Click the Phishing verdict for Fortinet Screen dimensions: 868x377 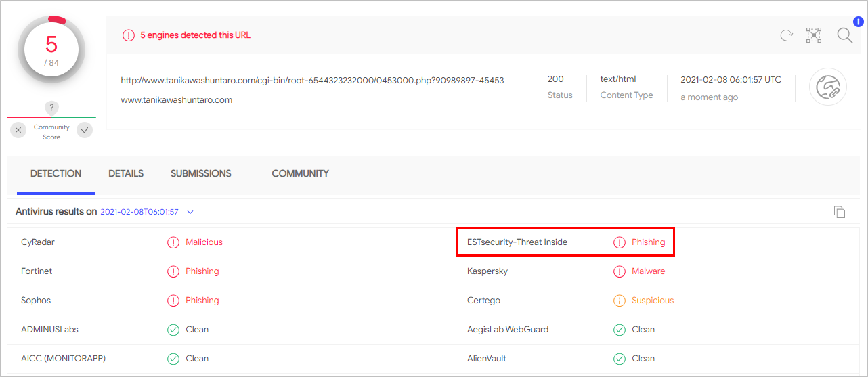coord(202,271)
